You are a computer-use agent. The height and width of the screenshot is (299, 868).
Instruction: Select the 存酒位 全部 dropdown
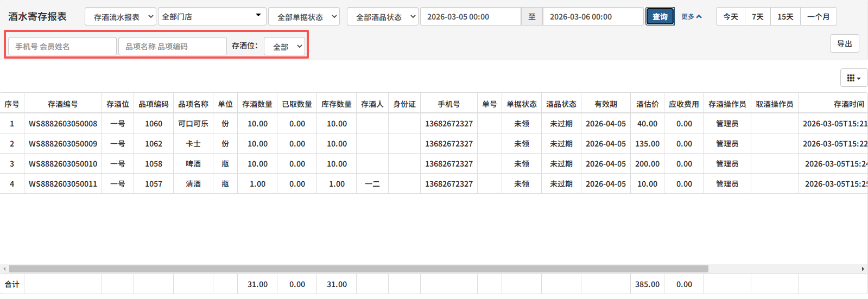(x=284, y=47)
